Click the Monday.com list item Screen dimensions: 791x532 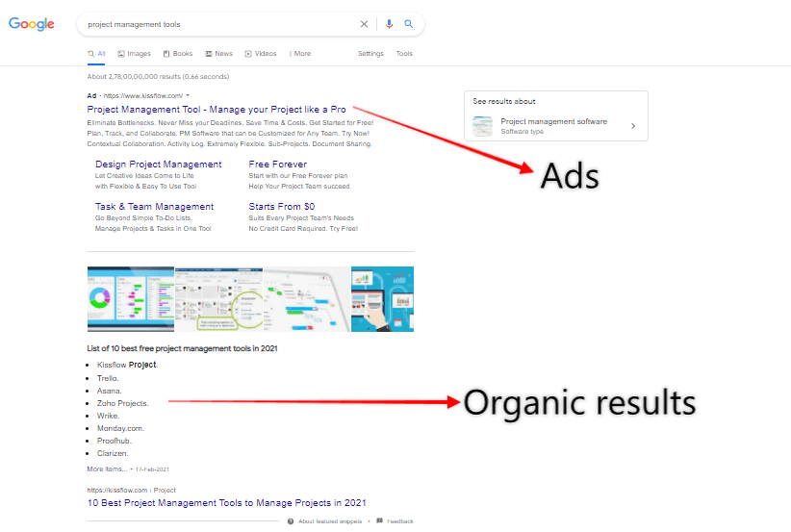(121, 429)
